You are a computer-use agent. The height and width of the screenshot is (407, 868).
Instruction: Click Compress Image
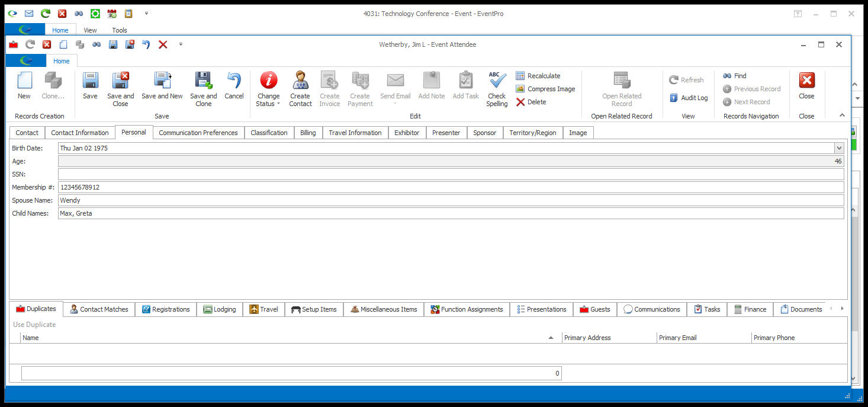545,89
